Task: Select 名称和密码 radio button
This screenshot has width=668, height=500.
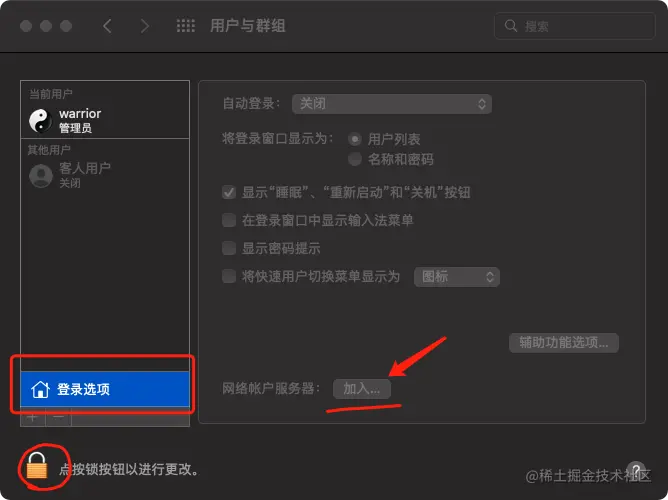Action: tap(354, 159)
